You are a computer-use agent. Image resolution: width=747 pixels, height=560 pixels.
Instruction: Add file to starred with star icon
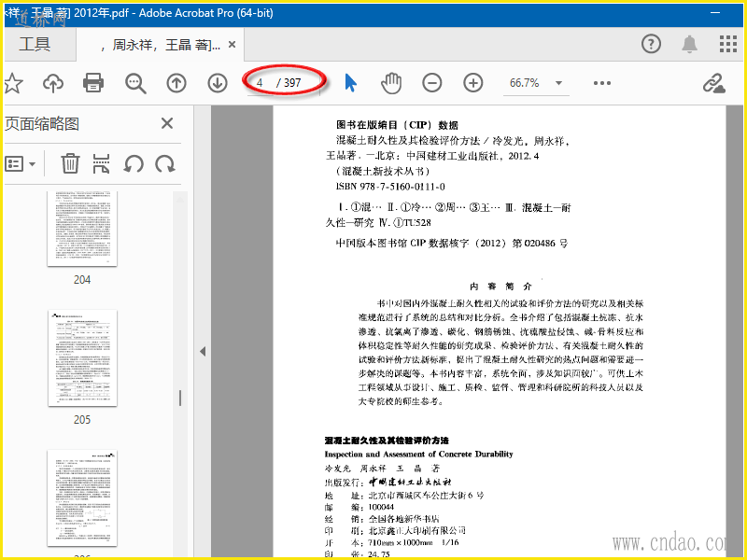point(13,83)
